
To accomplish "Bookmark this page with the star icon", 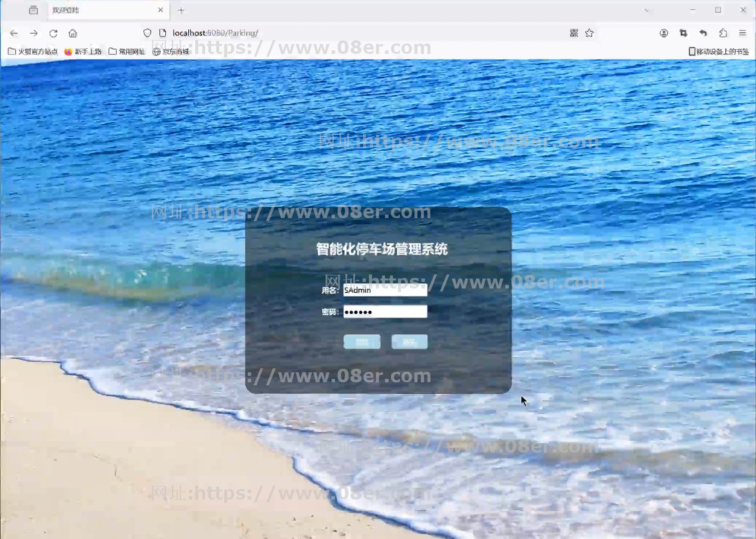I will point(590,33).
